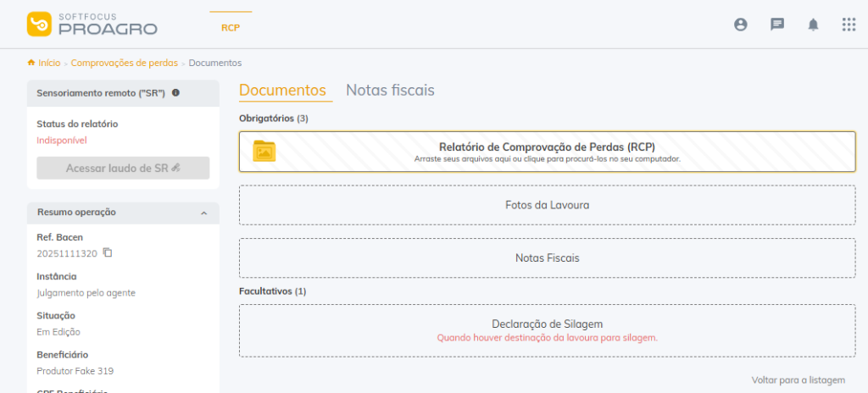
Task: Go to Comprovações de perdas breadcrumb
Action: point(125,63)
